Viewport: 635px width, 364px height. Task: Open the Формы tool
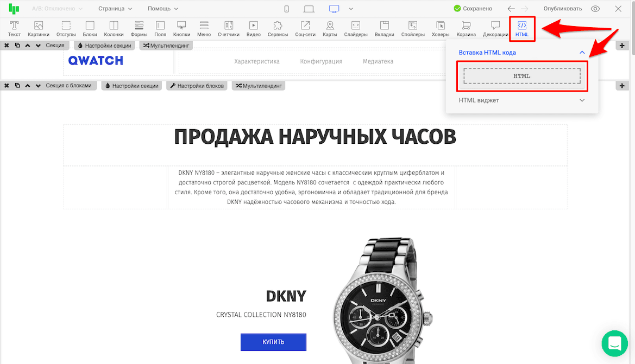139,29
